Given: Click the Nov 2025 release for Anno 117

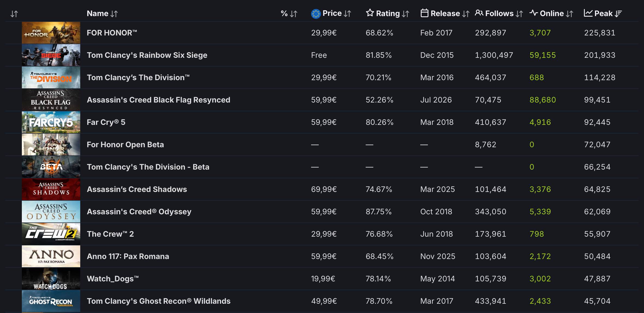Looking at the screenshot, I should click(x=438, y=256).
